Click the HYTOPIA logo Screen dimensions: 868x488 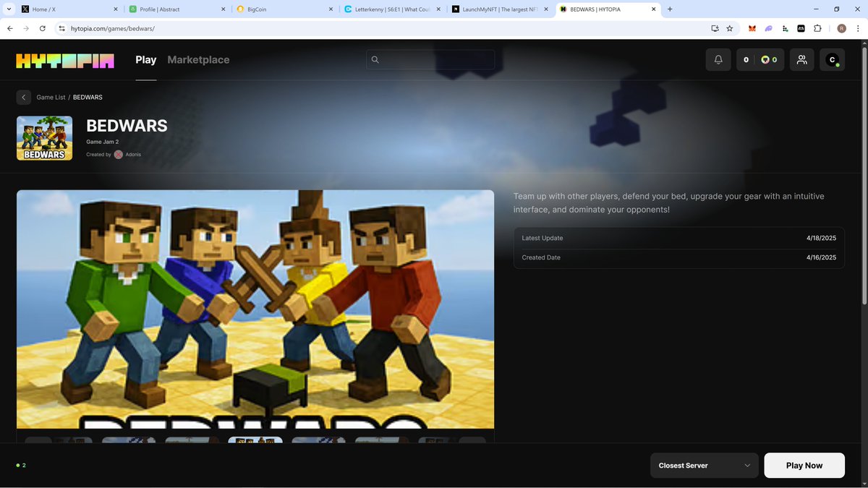(65, 61)
